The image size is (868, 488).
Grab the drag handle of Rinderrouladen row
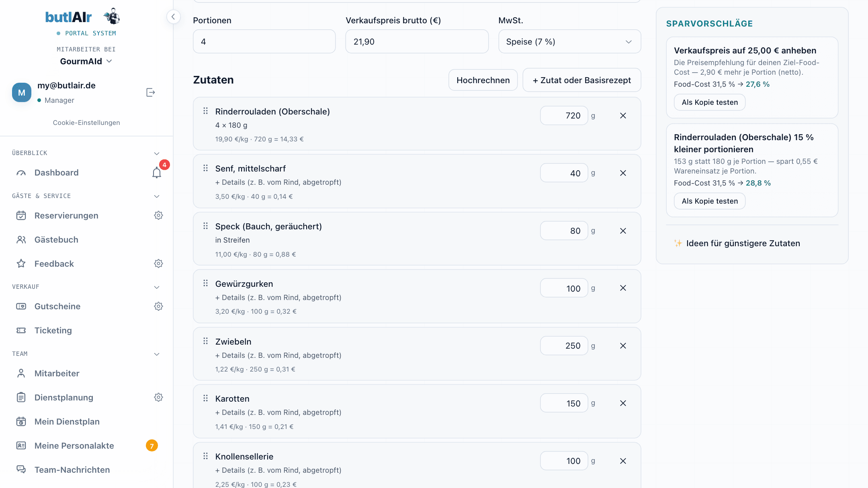coord(205,111)
